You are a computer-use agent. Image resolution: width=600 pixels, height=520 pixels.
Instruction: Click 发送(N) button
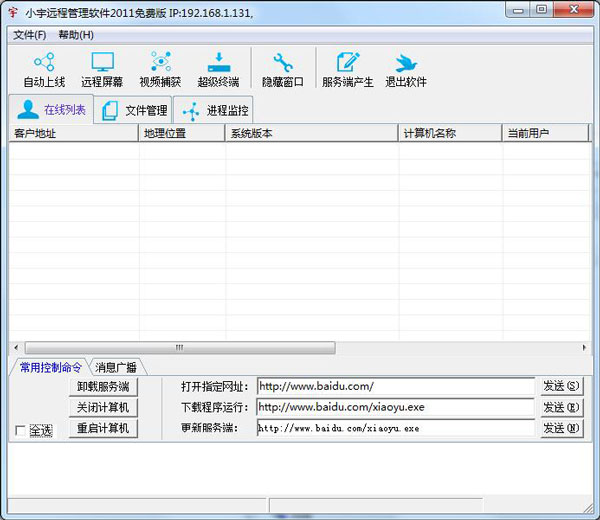pos(562,428)
